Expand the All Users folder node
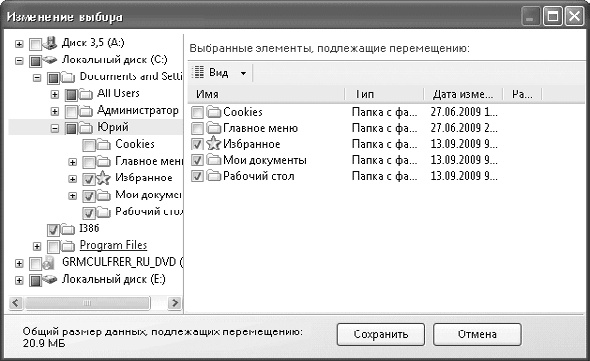This screenshot has height=361, width=590. point(55,94)
